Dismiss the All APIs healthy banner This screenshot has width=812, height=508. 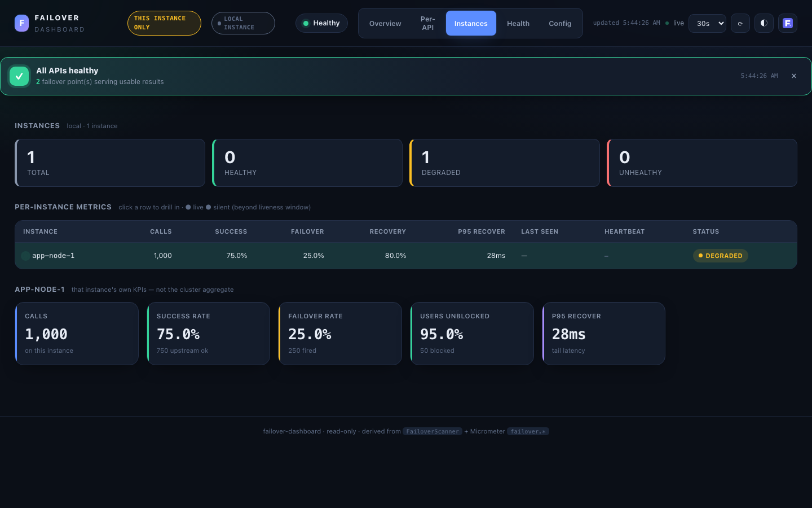click(794, 76)
